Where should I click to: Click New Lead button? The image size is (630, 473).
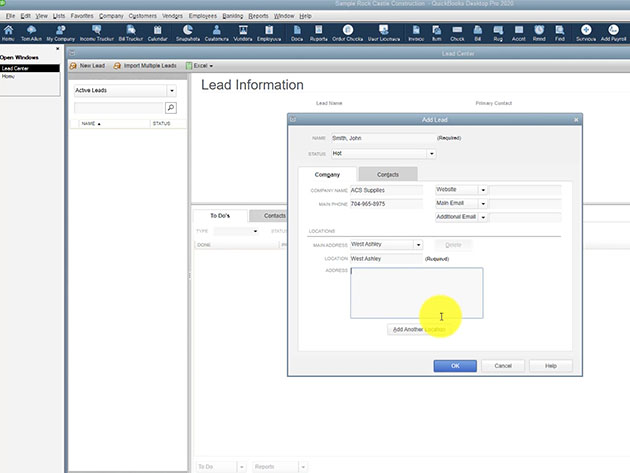click(x=87, y=66)
